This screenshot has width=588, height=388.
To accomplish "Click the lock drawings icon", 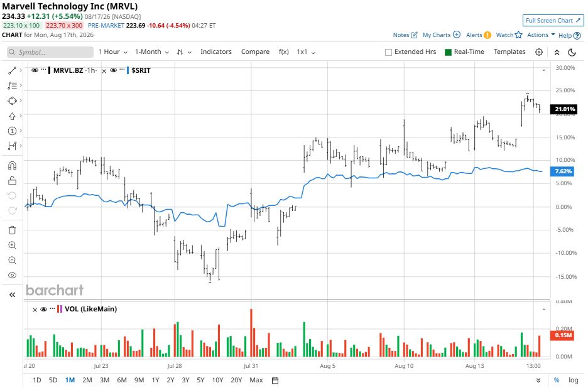I will tap(12, 181).
